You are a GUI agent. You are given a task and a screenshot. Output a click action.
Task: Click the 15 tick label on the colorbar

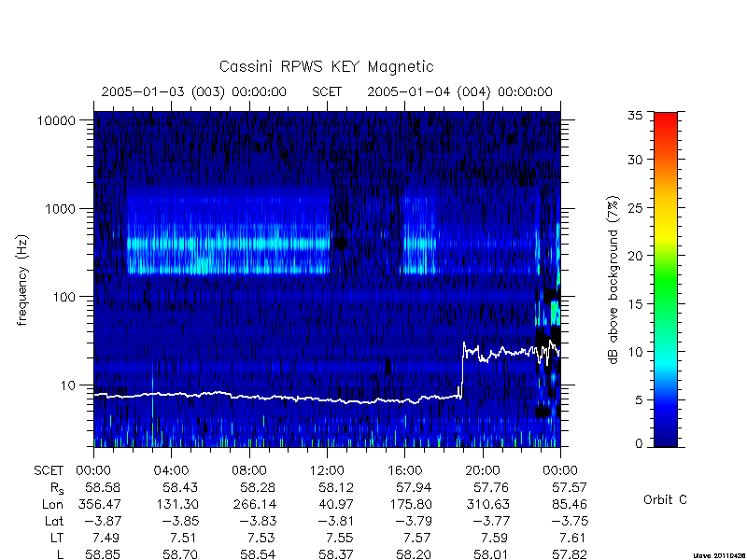pos(635,304)
